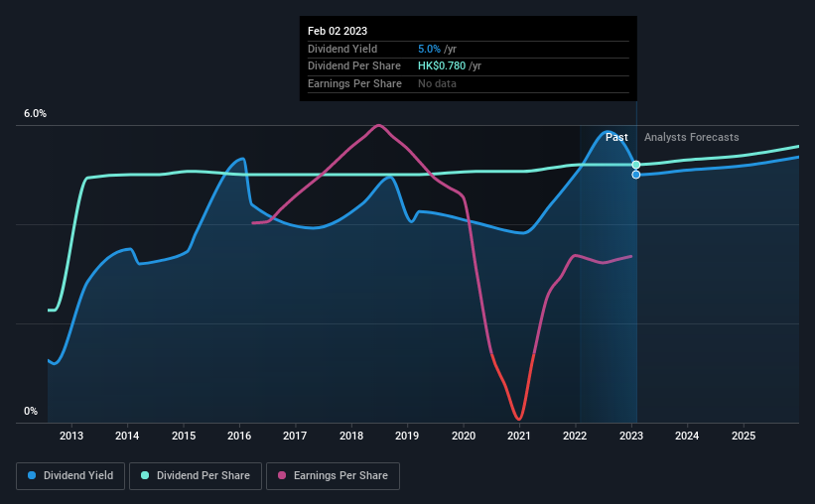Click the 0% y-axis label
Screen dimensions: 815x504
point(31,411)
